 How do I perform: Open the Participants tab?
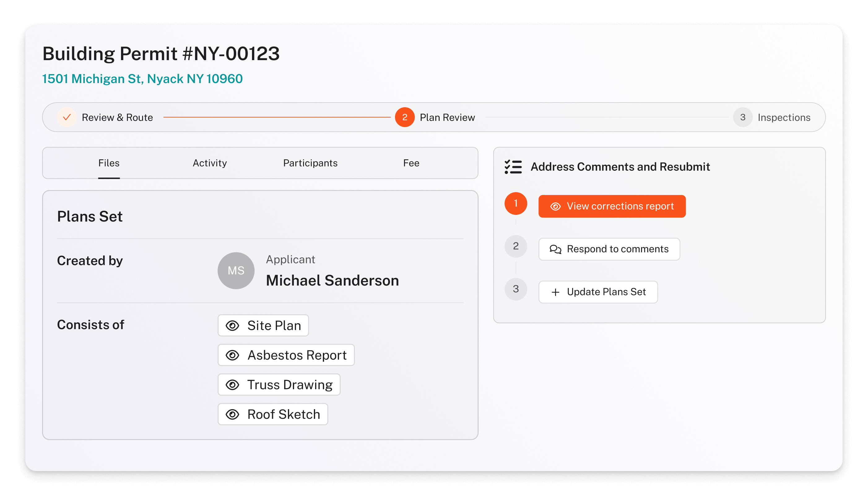pos(310,163)
